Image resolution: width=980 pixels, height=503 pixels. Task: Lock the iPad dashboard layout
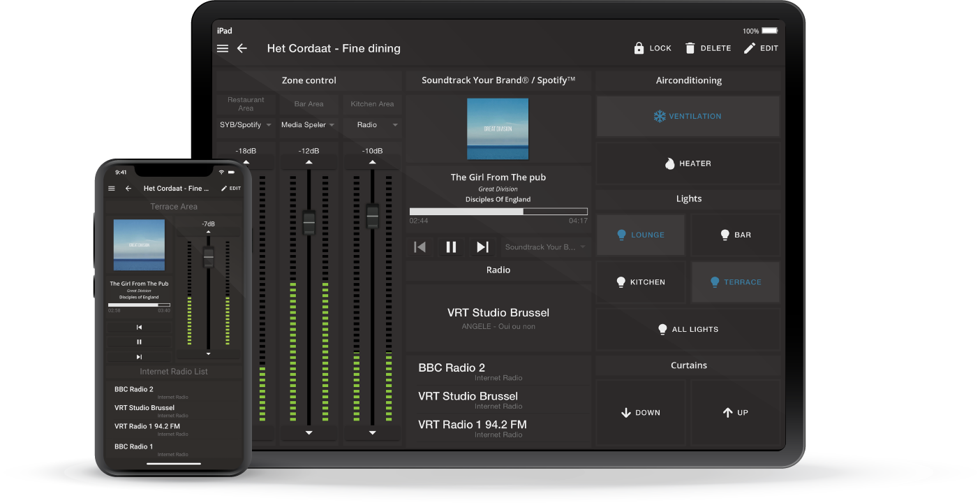(x=652, y=48)
